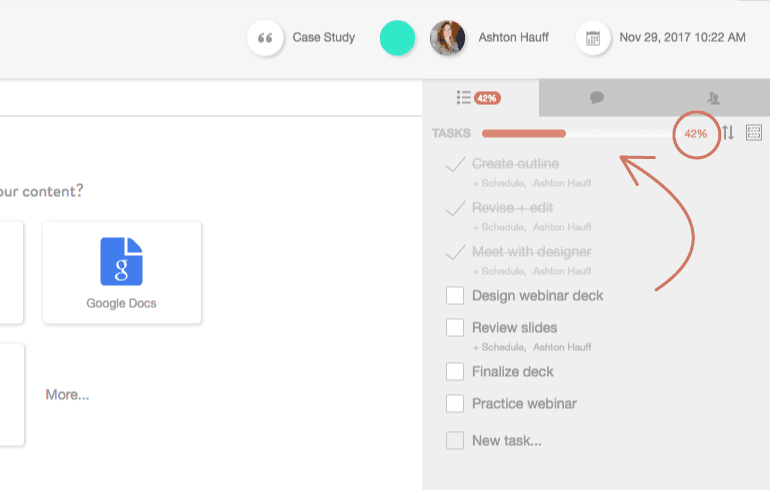The height and width of the screenshot is (490, 770).
Task: Select the Google Docs content tile
Action: 122,272
